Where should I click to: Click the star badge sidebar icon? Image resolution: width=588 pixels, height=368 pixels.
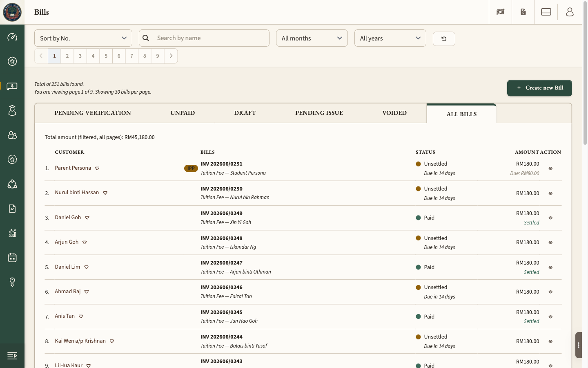pyautogui.click(x=12, y=61)
